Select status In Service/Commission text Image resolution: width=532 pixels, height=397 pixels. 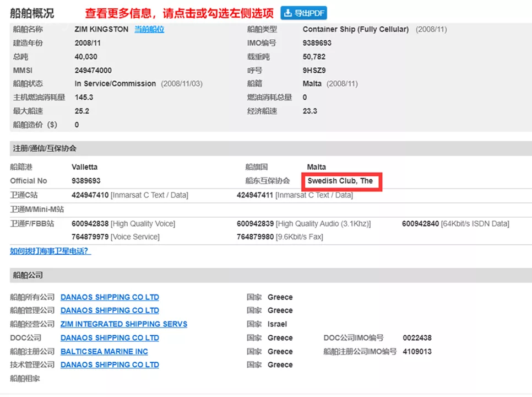pos(115,84)
